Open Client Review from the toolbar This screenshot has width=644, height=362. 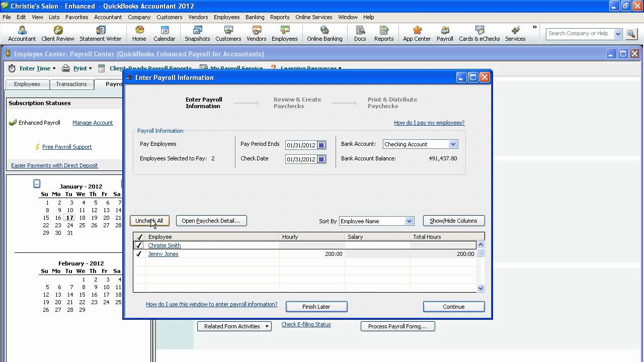tap(58, 34)
